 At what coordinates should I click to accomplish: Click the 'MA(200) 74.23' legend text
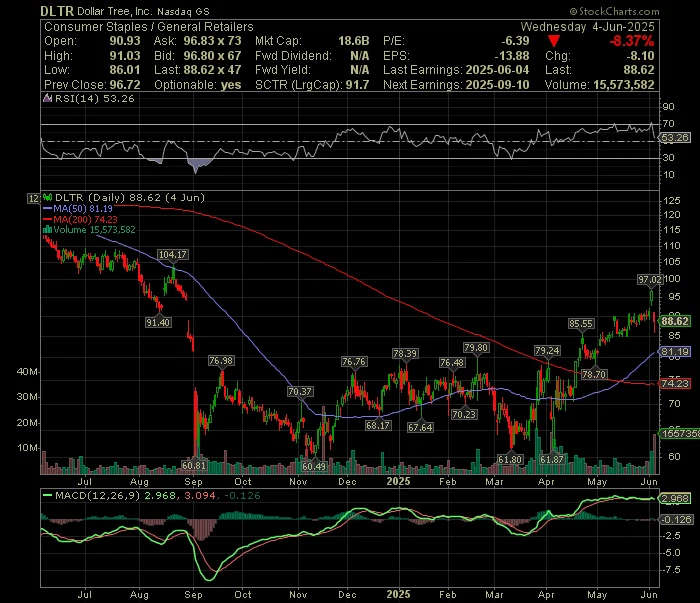click(86, 220)
